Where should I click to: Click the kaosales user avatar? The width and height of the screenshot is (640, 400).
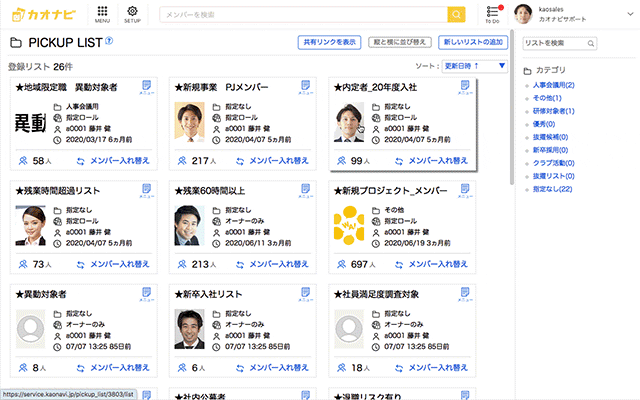523,13
